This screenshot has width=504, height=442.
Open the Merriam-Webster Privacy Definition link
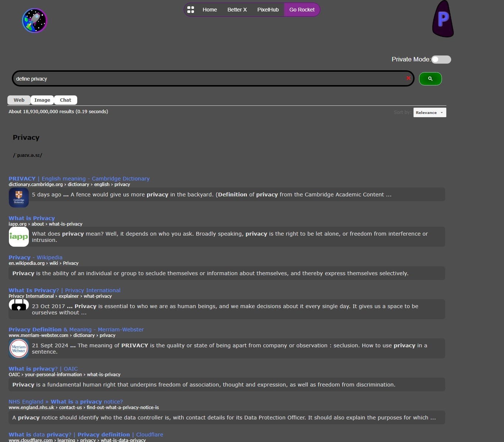(x=76, y=330)
